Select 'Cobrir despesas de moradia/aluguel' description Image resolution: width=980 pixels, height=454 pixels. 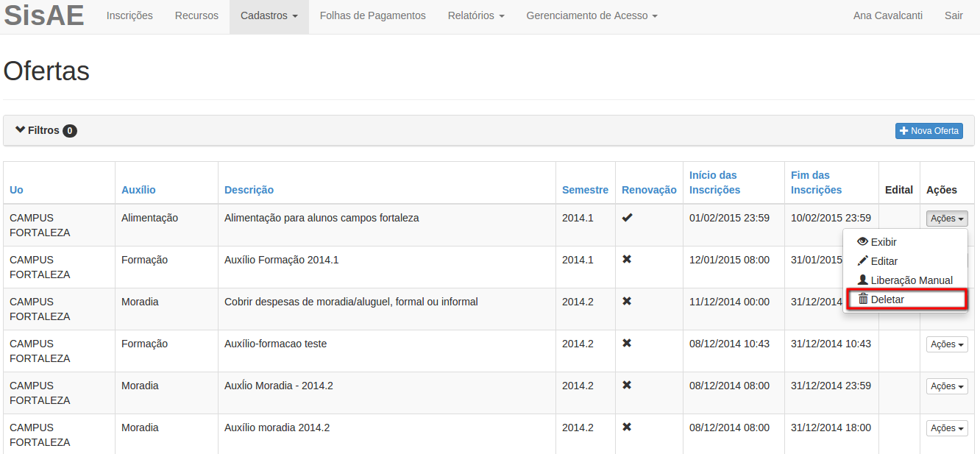point(351,302)
